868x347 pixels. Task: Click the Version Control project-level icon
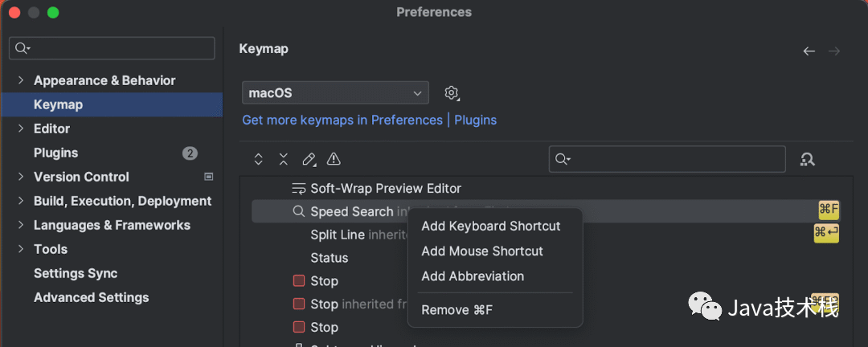[209, 177]
